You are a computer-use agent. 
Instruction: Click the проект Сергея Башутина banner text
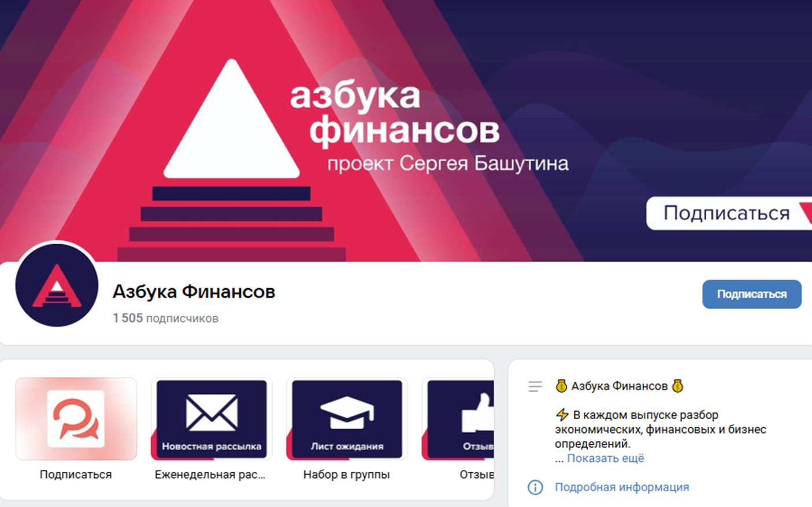pos(448,163)
